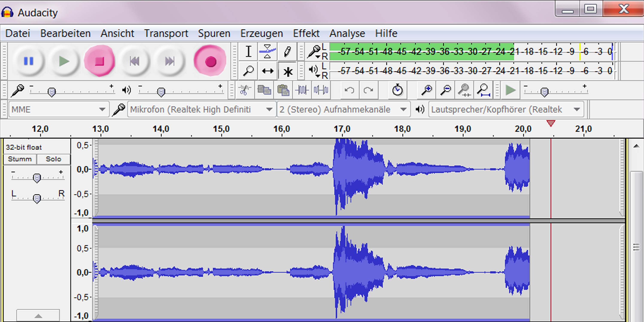Click the track pan L/R slider

pos(37,198)
